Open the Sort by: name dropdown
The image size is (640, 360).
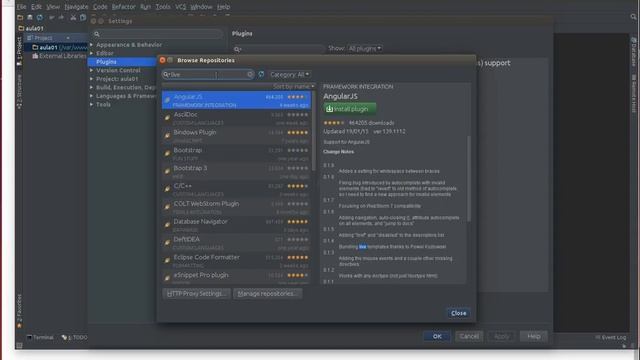tap(294, 87)
